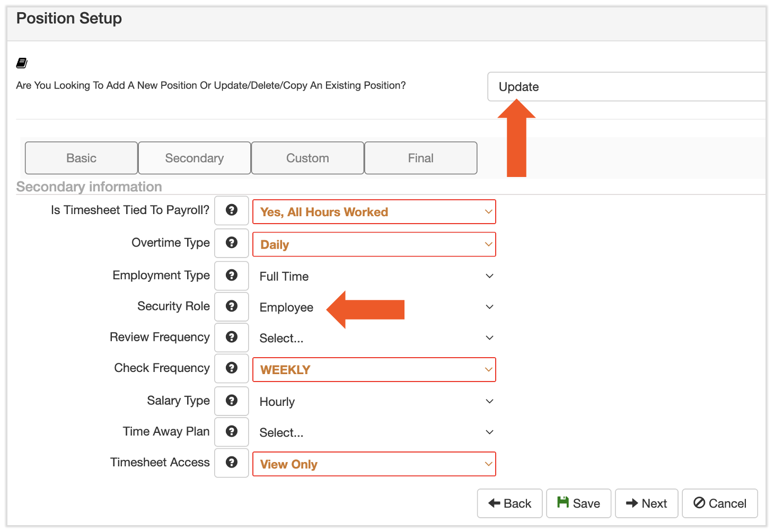This screenshot has height=532, width=774.
Task: Expand the Overtime Type dropdown showing Daily
Action: 374,245
